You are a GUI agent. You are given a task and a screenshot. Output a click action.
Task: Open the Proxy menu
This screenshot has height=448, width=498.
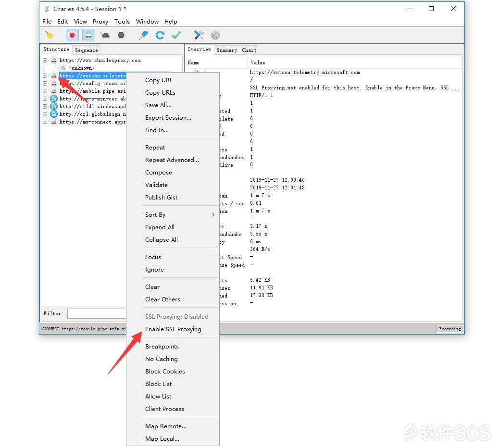click(100, 21)
